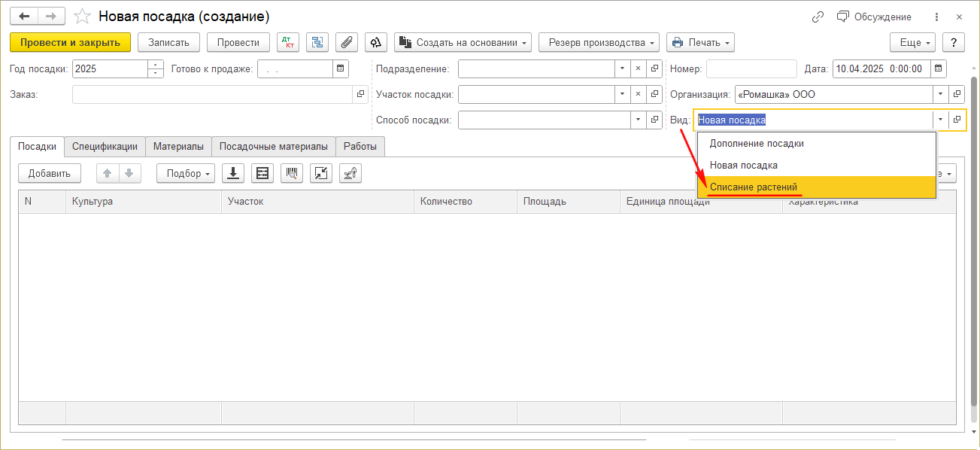Click the collapse arrows icon in table toolbar
The image size is (980, 450).
321,173
